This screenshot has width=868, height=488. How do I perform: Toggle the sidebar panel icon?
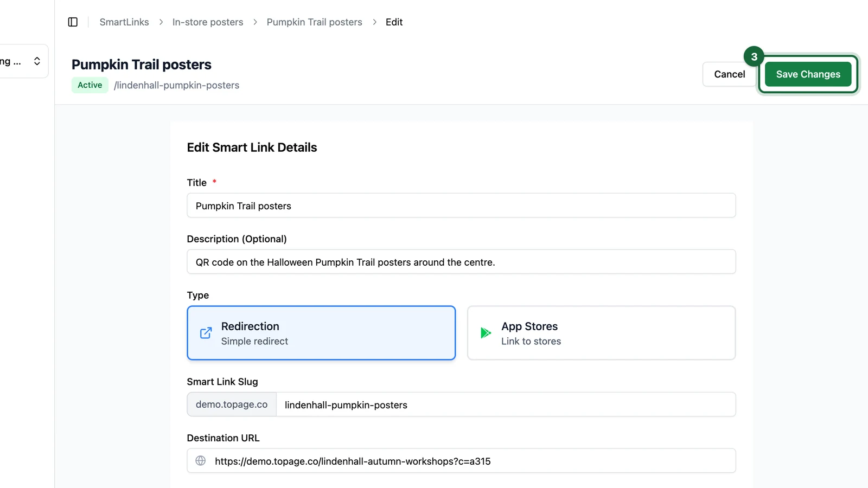(73, 22)
